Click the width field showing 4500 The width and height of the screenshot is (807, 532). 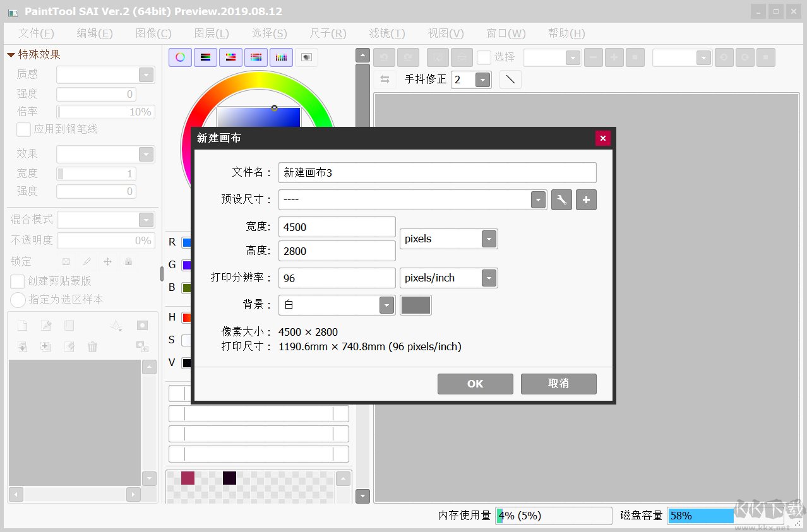(x=337, y=227)
